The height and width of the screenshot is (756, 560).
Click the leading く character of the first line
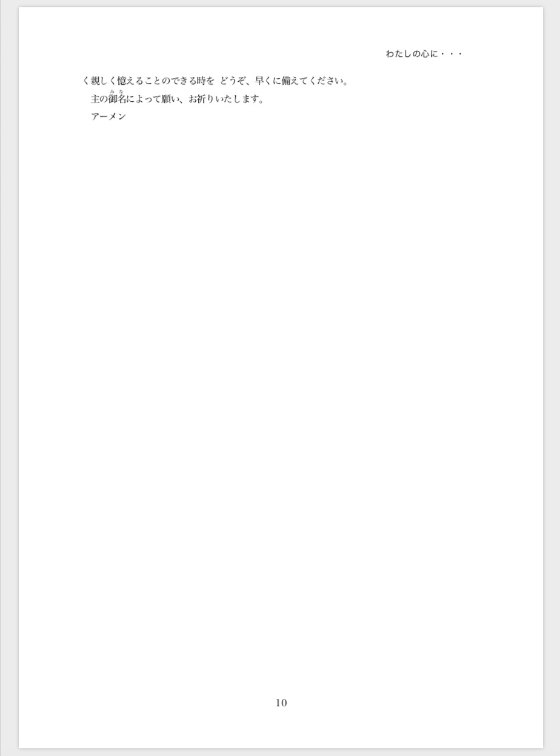click(85, 81)
